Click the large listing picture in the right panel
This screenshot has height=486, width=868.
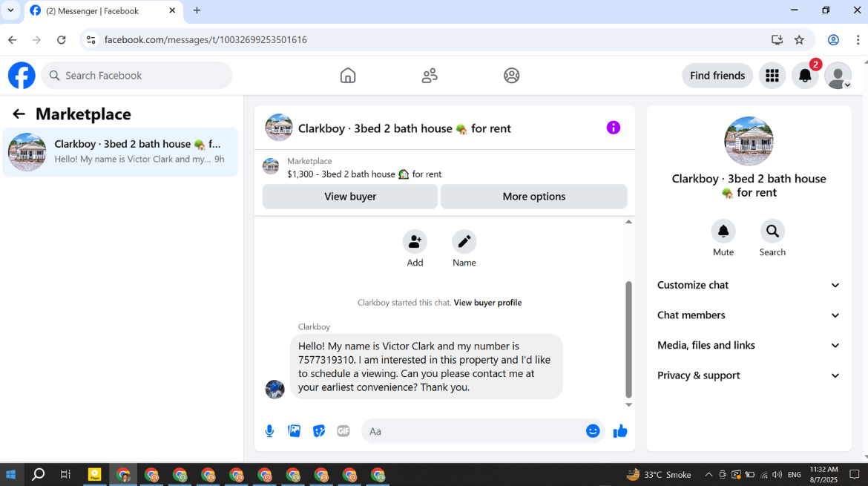point(749,141)
